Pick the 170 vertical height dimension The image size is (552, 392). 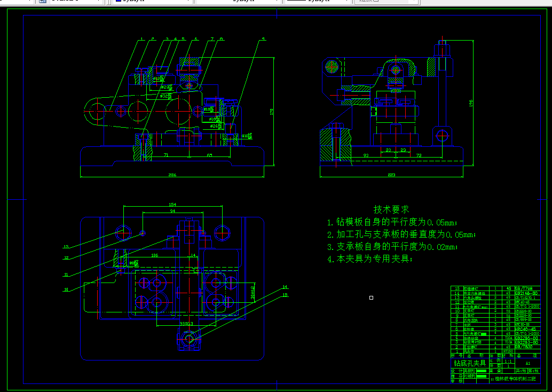271,112
